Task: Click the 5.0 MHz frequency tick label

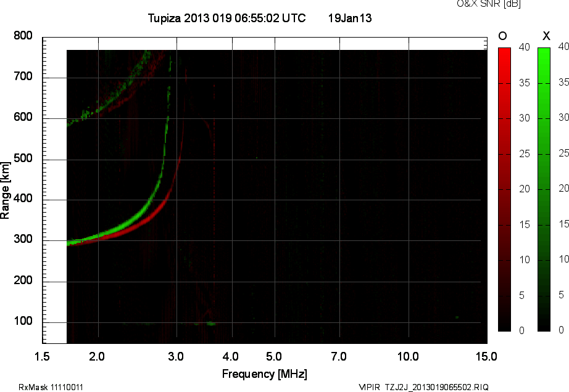Action: [x=273, y=356]
